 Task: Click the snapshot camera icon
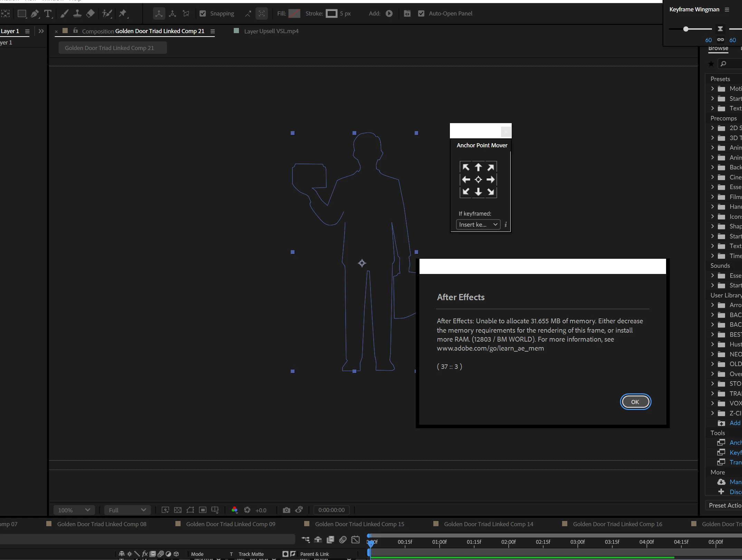tap(286, 510)
